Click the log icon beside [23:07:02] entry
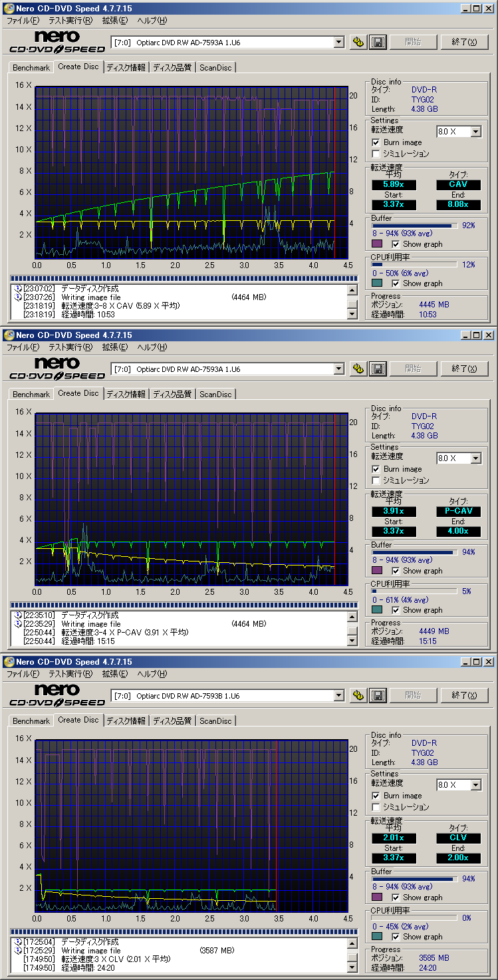Screen dimensions: 498x980 tap(18, 289)
